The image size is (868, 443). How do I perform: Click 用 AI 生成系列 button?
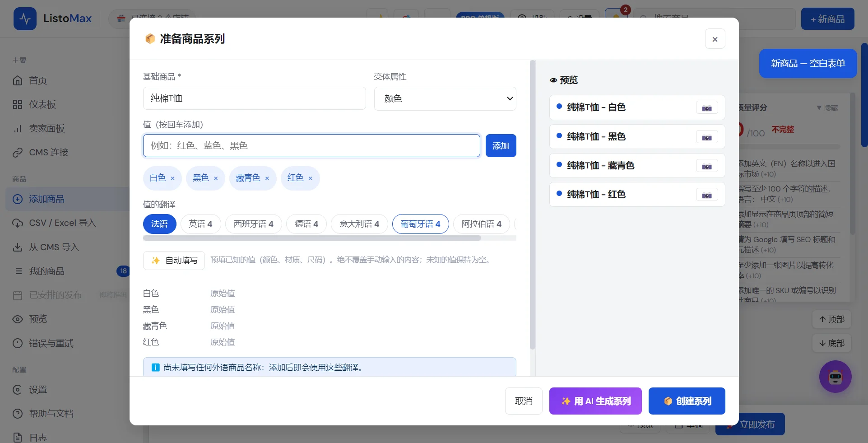pyautogui.click(x=595, y=401)
